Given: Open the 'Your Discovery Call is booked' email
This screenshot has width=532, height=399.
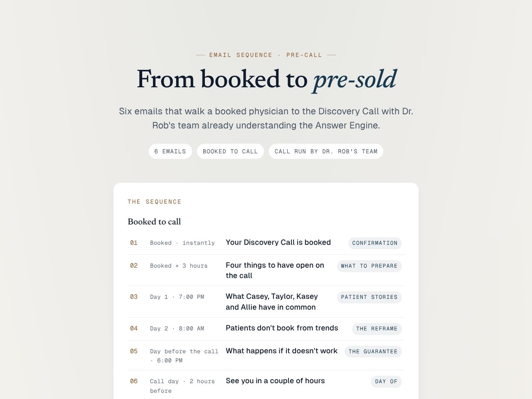Looking at the screenshot, I should pyautogui.click(x=278, y=242).
